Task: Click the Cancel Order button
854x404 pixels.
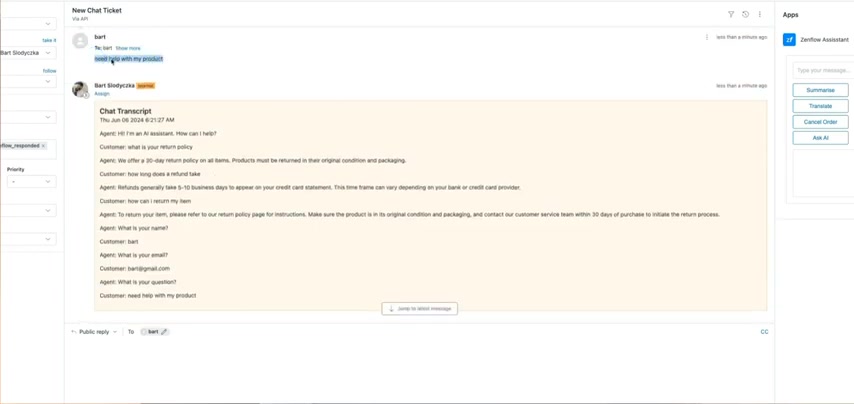Action: pos(820,122)
